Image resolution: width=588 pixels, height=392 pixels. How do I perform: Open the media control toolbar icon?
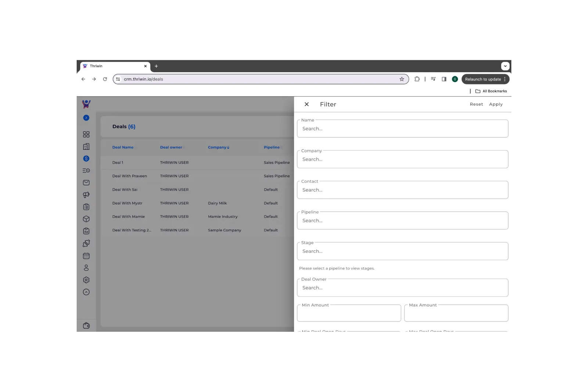coord(433,79)
